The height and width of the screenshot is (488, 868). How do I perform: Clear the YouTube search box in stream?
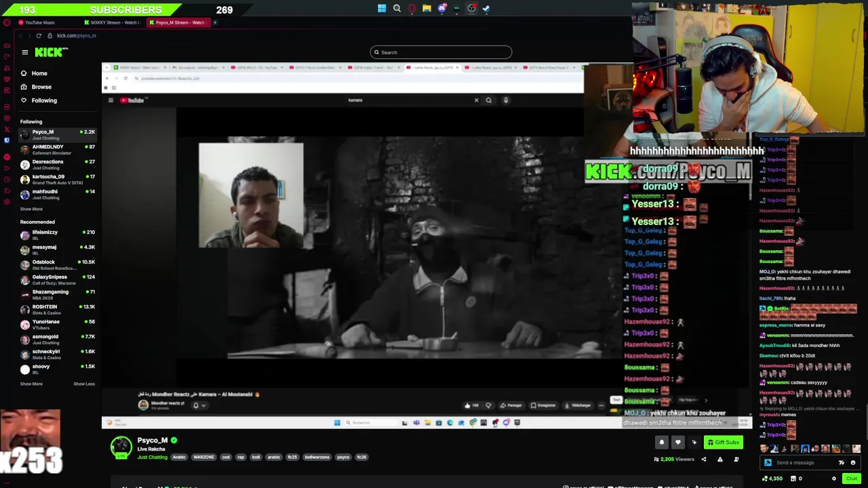pos(476,100)
